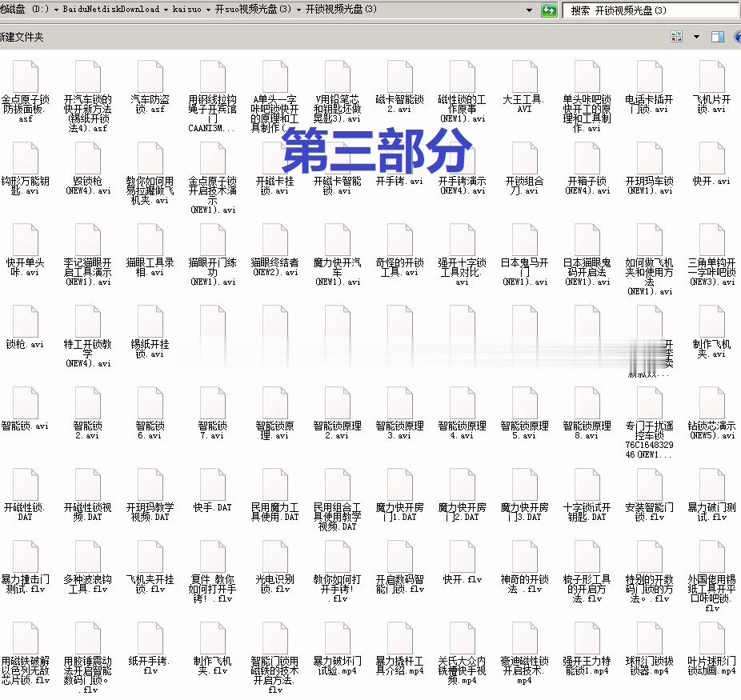Screen dimensions: 741x700
Task: Select the file 猫眼工具录相.avi
Action: click(150, 250)
